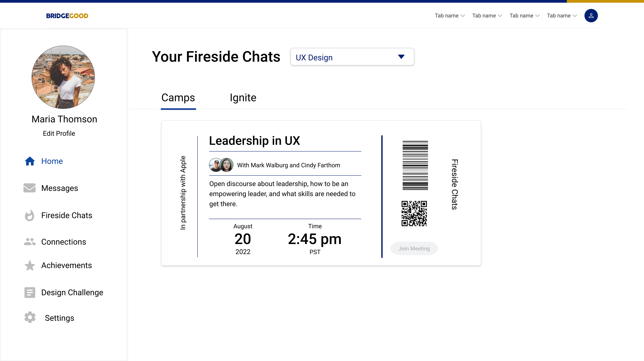Viewport: 644px width, 361px height.
Task: Expand the first Tab name dropdown
Action: coord(449,16)
